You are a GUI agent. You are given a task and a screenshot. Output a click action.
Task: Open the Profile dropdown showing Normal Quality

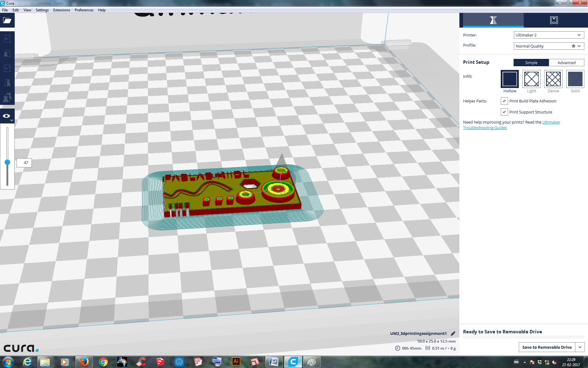coord(549,46)
